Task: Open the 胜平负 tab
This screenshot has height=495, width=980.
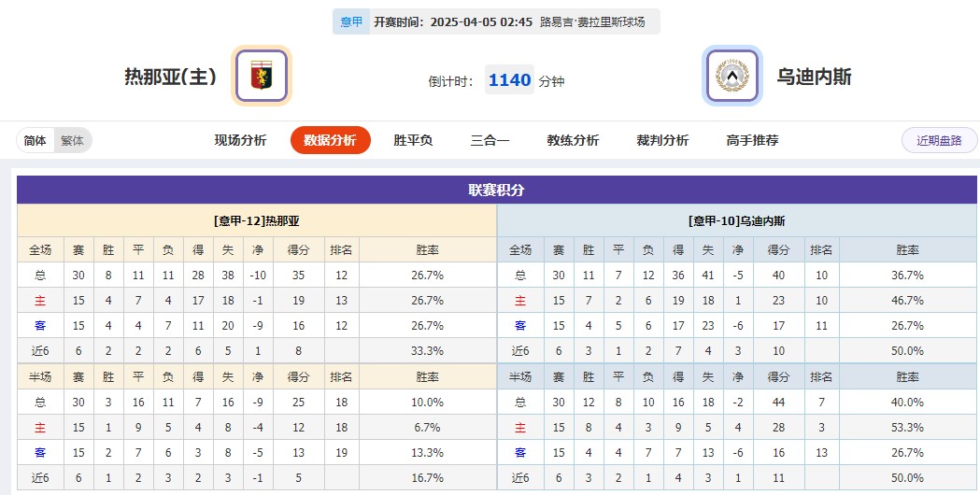Action: [x=413, y=140]
